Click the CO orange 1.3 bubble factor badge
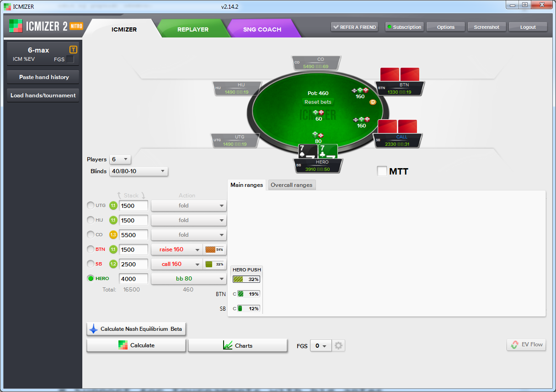 (113, 235)
